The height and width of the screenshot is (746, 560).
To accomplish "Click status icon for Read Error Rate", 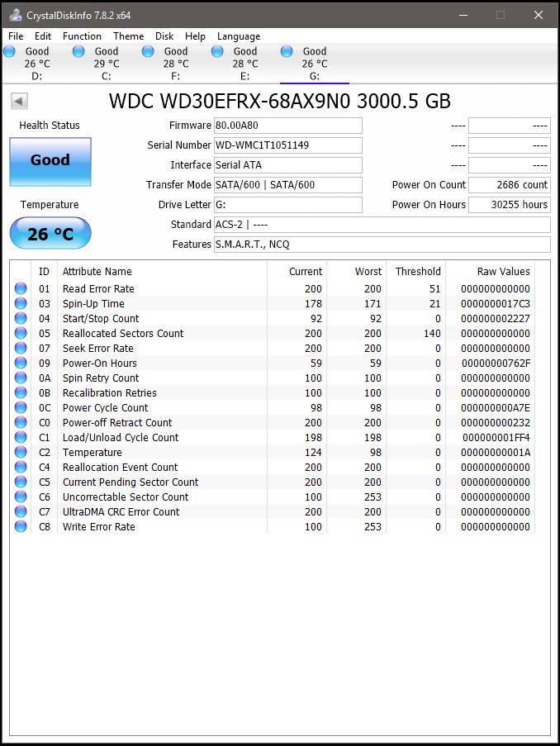I will [x=21, y=288].
